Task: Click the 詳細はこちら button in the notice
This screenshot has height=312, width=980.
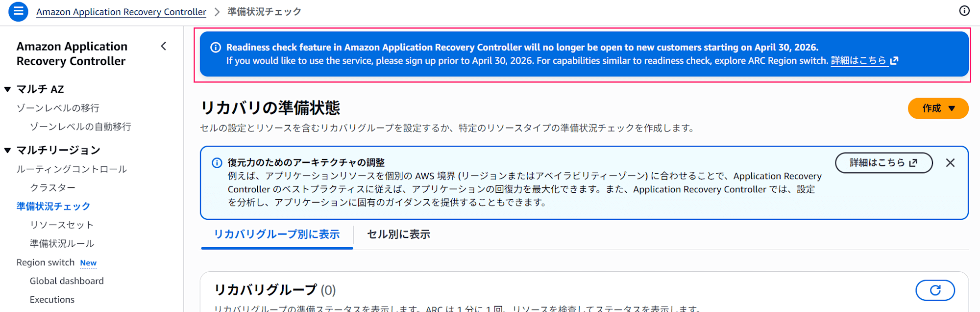Action: [883, 162]
